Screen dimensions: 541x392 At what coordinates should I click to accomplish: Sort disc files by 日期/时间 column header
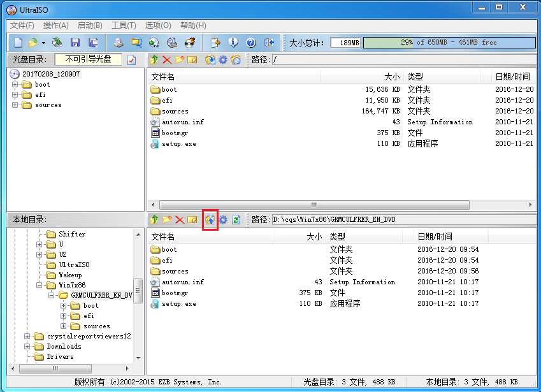tap(514, 76)
